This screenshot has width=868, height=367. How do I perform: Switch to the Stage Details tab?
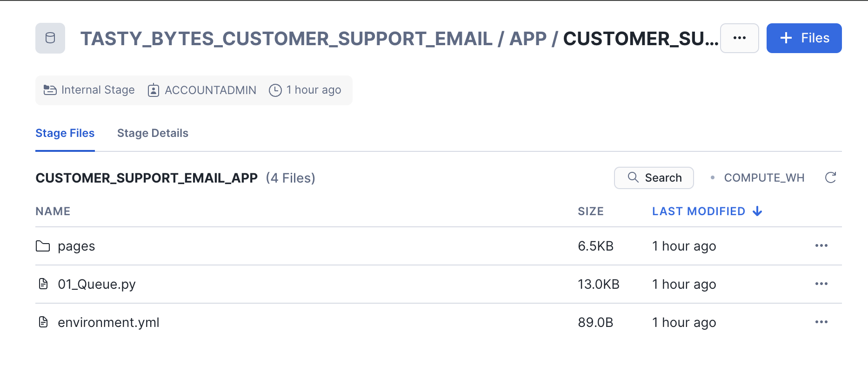(153, 133)
